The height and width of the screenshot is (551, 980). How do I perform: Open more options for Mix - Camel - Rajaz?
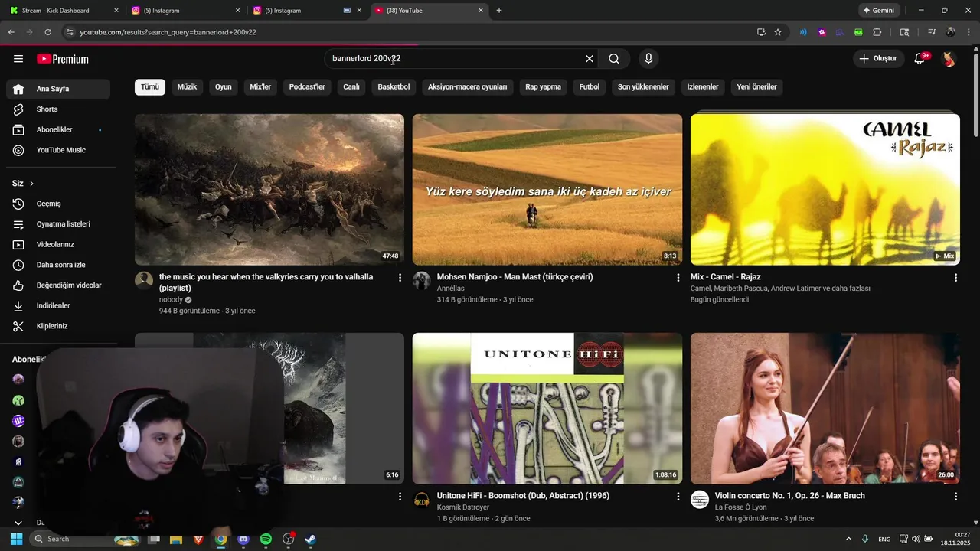[955, 278]
